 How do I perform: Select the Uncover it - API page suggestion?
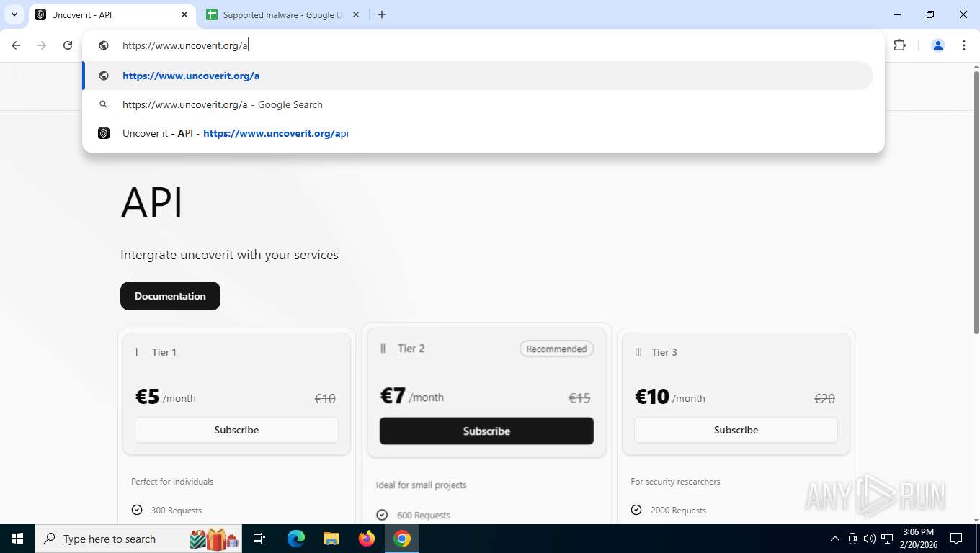pyautogui.click(x=478, y=133)
